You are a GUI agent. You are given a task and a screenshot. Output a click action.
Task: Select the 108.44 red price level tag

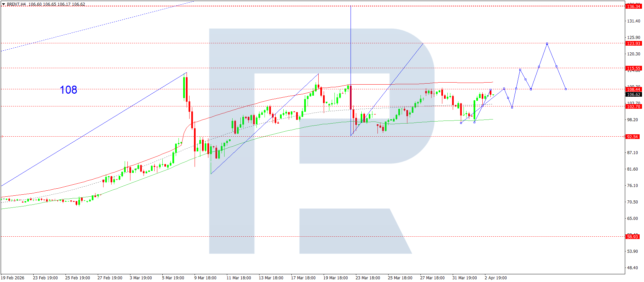[633, 89]
